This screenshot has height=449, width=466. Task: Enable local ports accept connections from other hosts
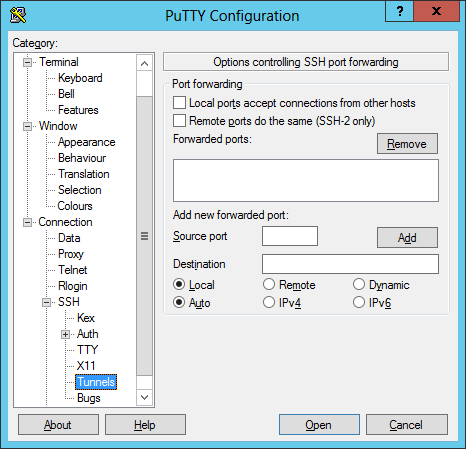point(179,103)
